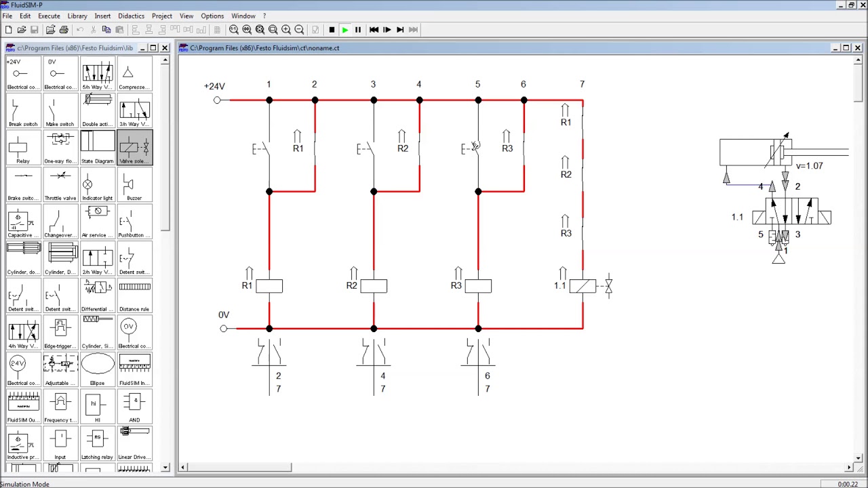Click circuit window horizontal scrollbar right arrow
This screenshot has height=488, width=868.
click(x=849, y=467)
